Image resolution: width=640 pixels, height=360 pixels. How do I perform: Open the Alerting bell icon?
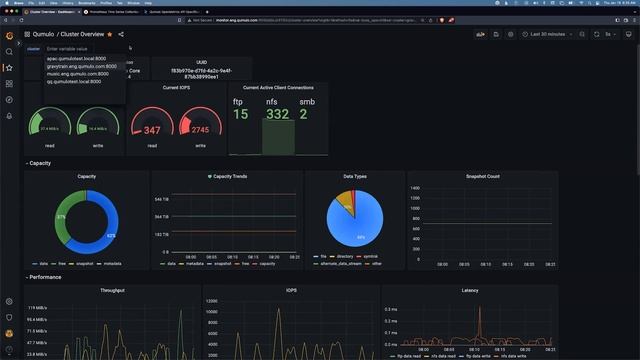(9, 116)
